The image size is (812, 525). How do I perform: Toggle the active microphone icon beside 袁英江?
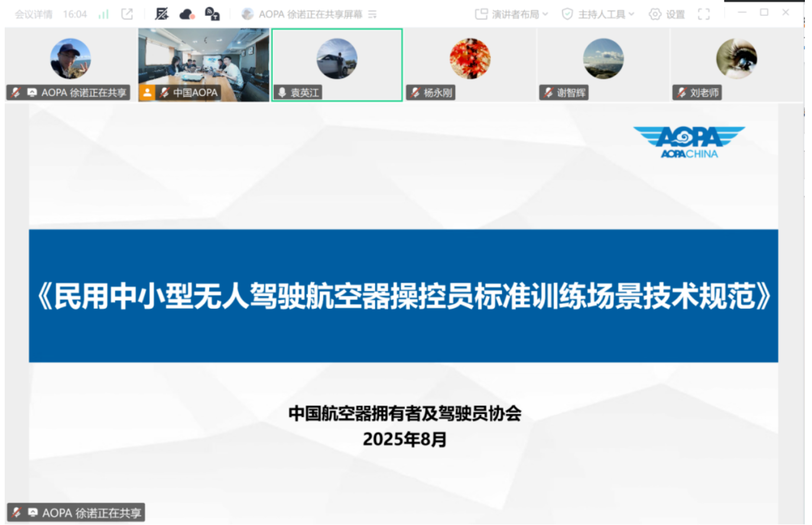click(282, 93)
